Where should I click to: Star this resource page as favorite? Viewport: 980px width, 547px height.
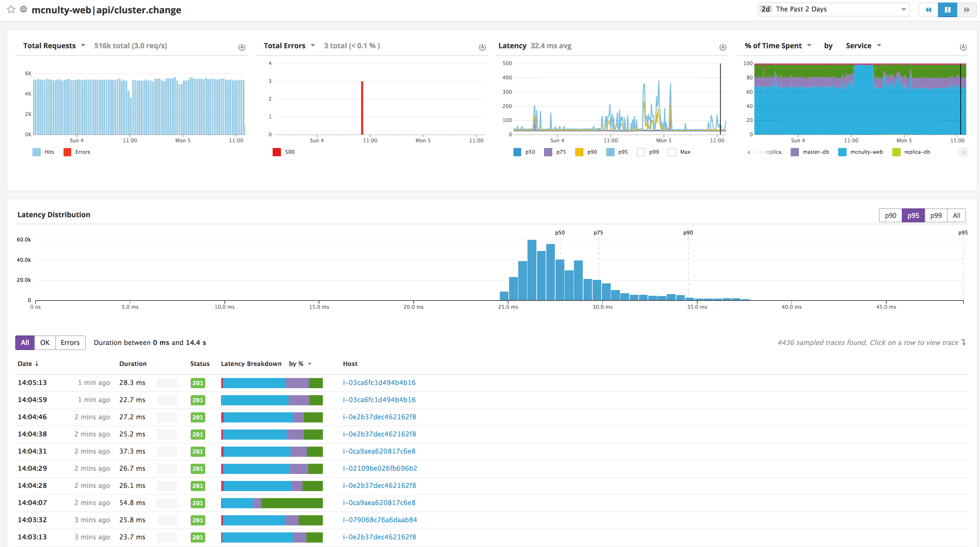tap(11, 10)
